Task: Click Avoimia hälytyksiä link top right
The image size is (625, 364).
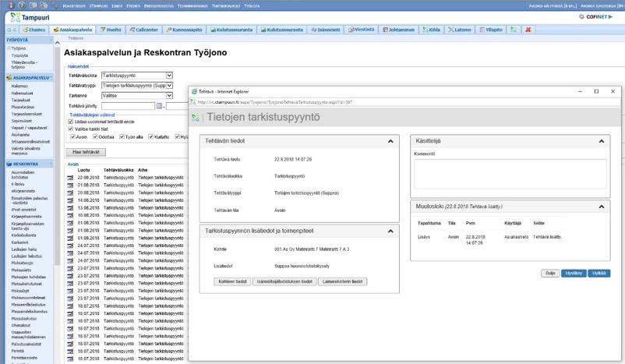Action: pyautogui.click(x=552, y=6)
